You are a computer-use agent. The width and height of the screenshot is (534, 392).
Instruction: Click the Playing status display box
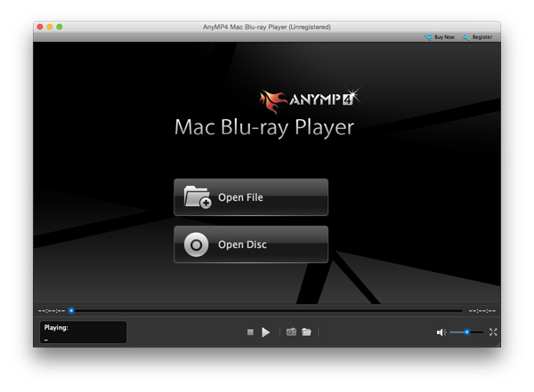pyautogui.click(x=83, y=332)
